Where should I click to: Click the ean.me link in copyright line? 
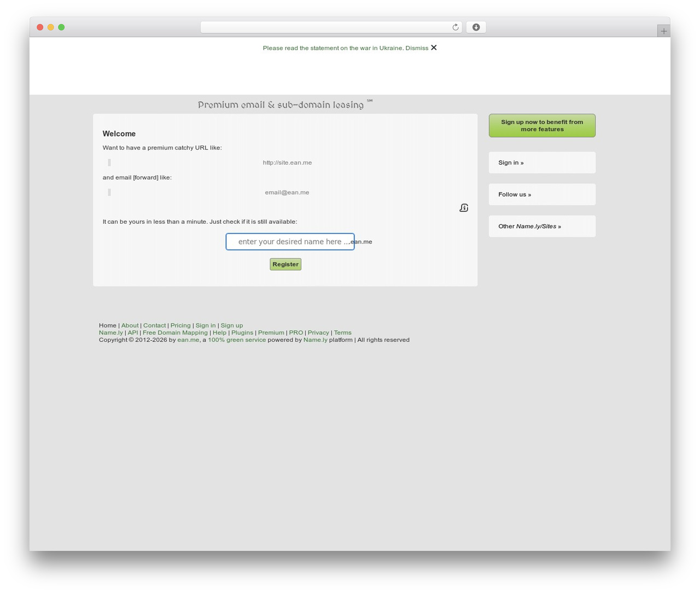(x=188, y=340)
